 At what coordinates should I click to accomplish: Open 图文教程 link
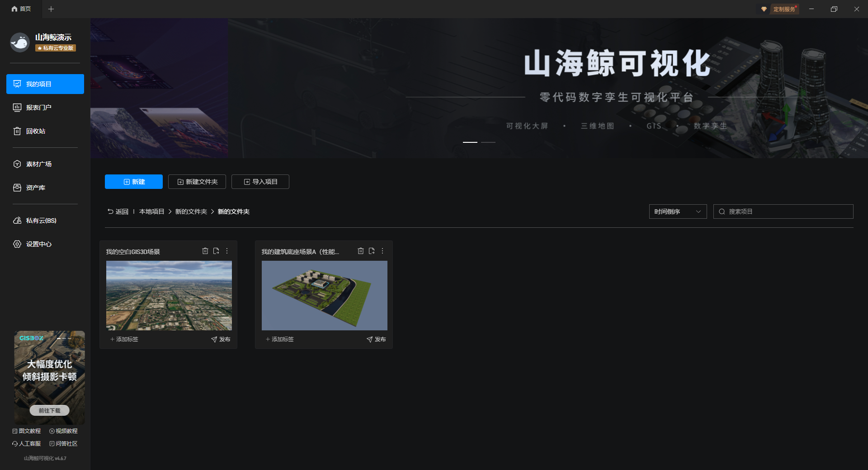click(27, 431)
